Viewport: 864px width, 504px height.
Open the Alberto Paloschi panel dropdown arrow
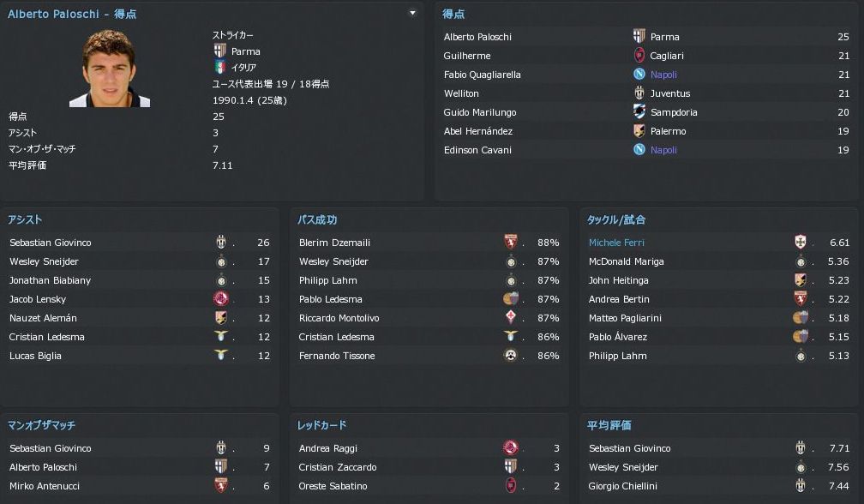[x=412, y=14]
